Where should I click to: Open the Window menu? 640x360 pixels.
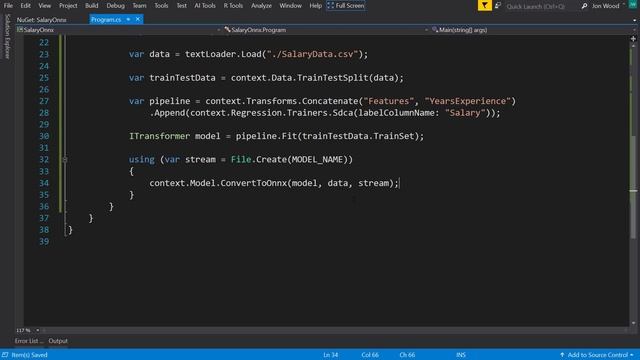click(x=290, y=6)
